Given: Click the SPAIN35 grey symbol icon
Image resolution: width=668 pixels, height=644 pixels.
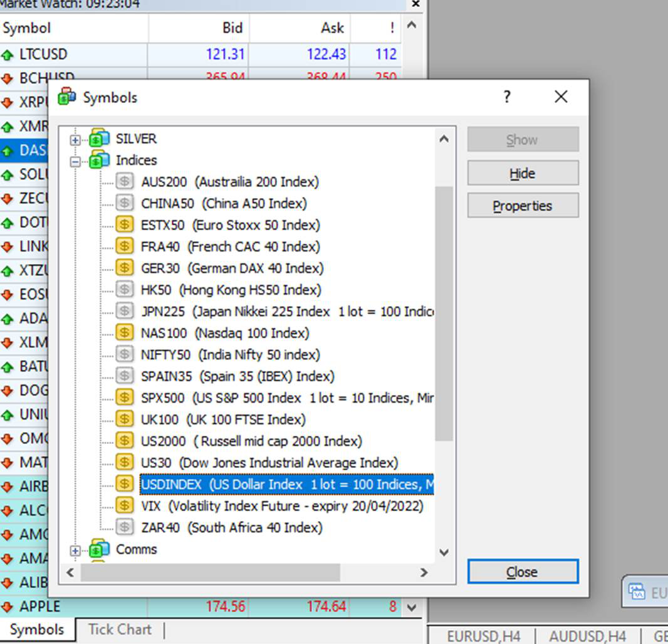Looking at the screenshot, I should [125, 376].
